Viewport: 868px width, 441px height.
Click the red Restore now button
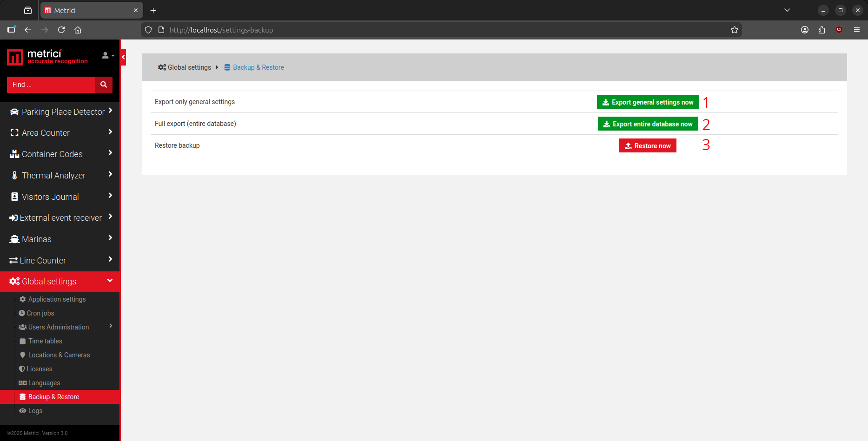(648, 146)
